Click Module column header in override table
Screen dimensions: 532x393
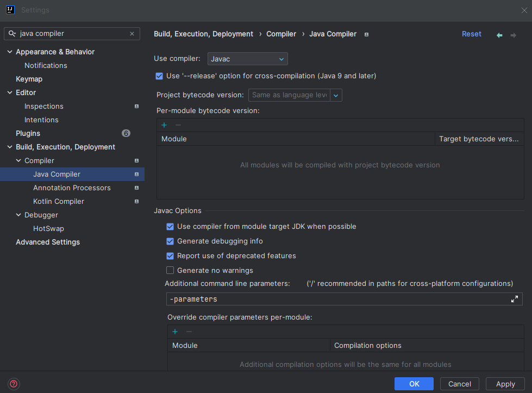click(249, 345)
